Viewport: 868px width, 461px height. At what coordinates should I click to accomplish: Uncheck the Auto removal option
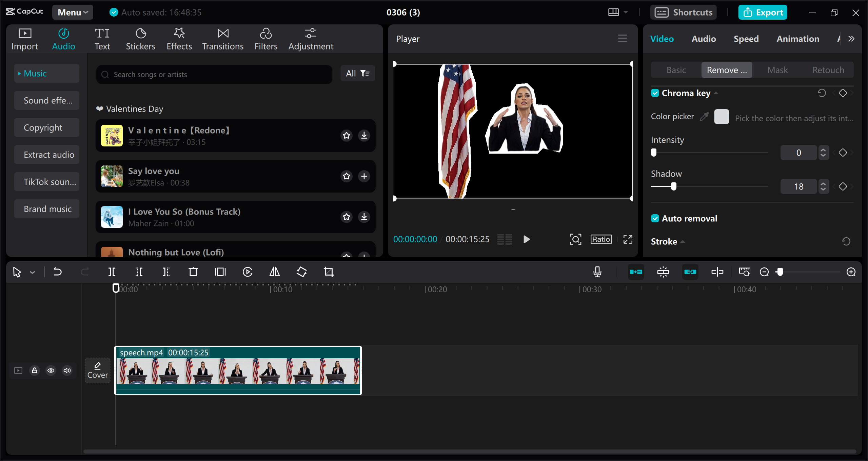pos(655,218)
